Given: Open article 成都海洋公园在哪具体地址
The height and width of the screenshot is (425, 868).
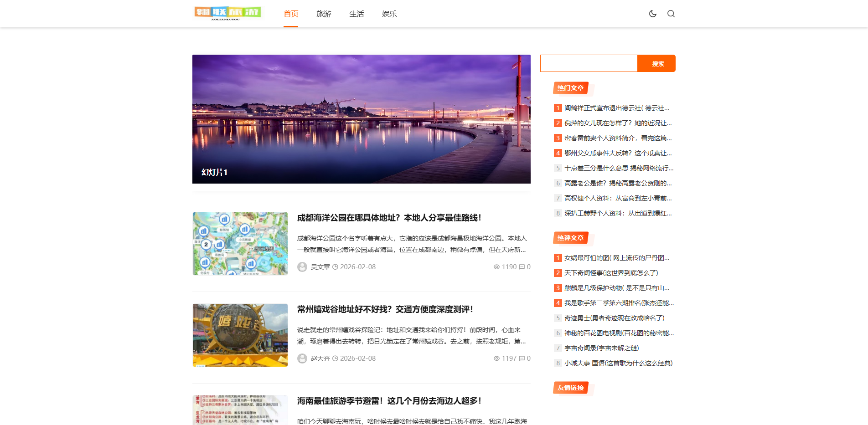Looking at the screenshot, I should pos(388,218).
